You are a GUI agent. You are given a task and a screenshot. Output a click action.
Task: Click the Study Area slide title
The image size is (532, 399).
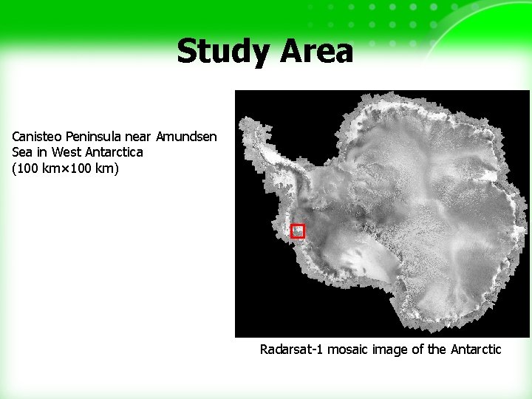[x=265, y=52]
